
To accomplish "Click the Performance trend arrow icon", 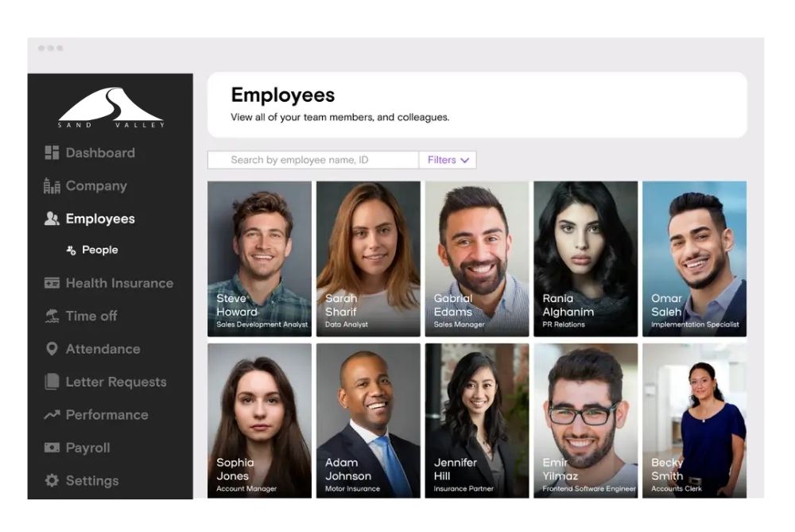I will coord(52,415).
